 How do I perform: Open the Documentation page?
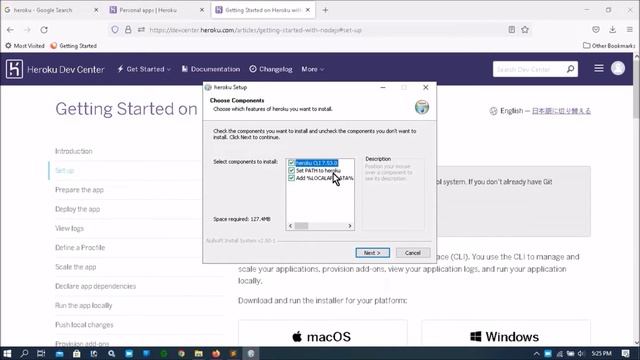point(211,69)
